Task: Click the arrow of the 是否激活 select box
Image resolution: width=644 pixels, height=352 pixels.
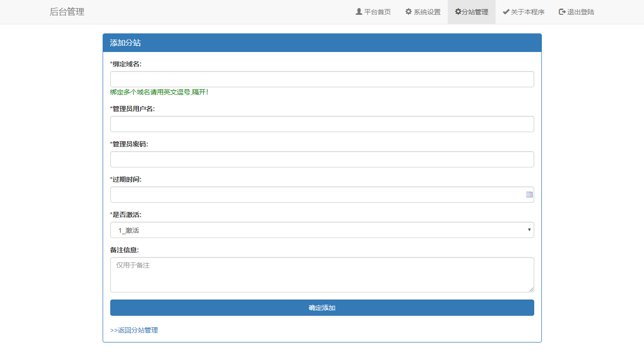Action: pos(529,230)
